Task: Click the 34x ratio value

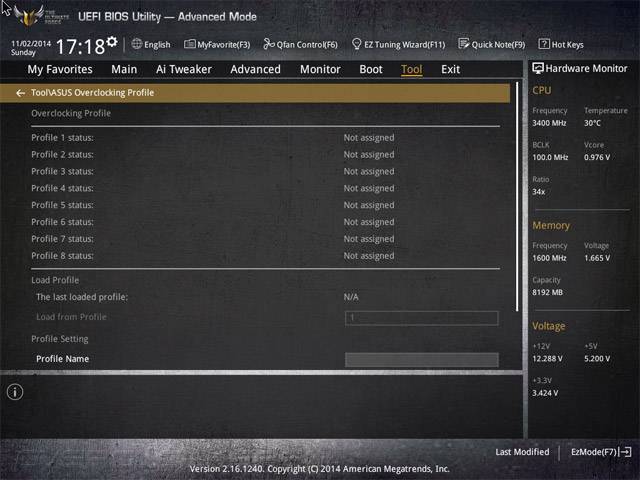Action: (x=538, y=192)
